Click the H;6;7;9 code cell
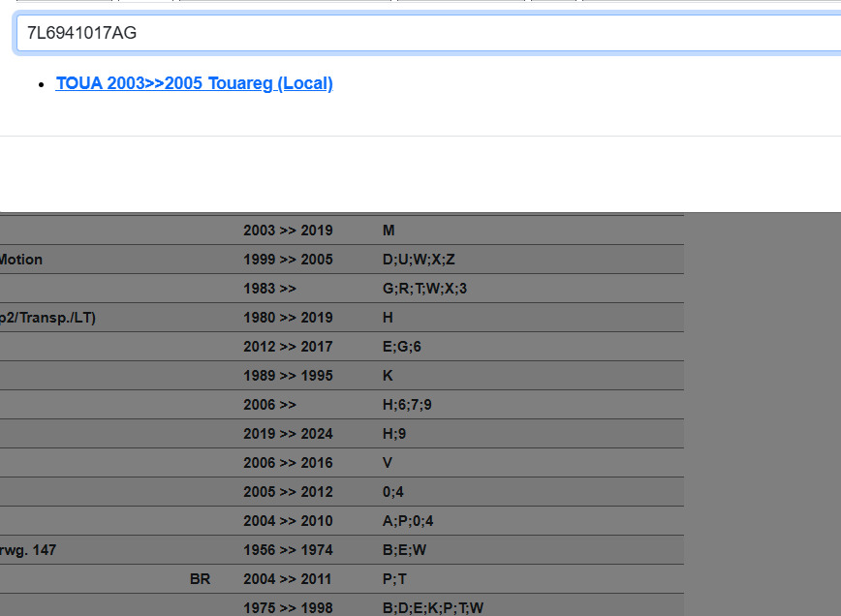 (x=407, y=405)
